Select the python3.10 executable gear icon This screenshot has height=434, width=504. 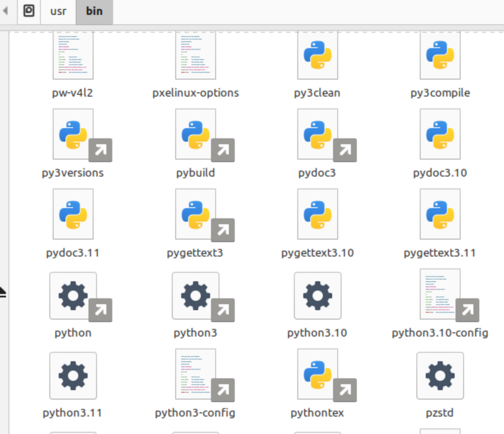(318, 296)
